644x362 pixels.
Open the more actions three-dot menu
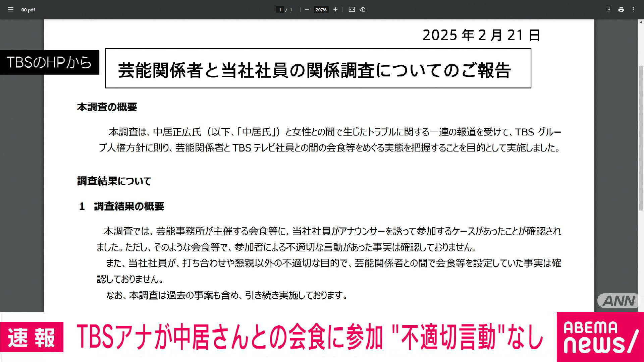[633, 10]
